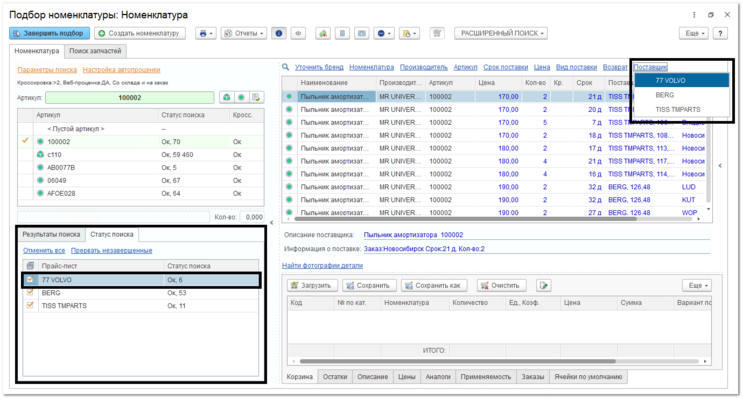
Task: Click the edit icon after Очистить button
Action: pos(544,285)
